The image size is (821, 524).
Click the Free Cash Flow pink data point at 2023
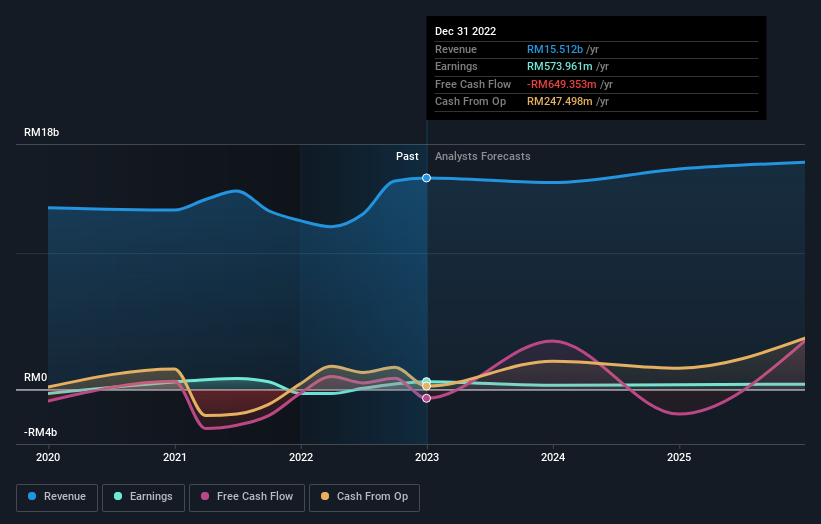point(427,398)
